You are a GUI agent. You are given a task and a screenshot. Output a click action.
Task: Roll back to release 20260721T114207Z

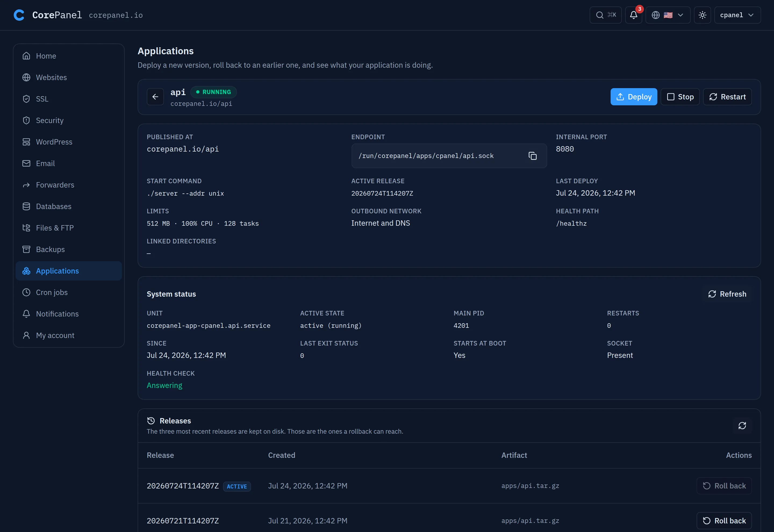724,521
